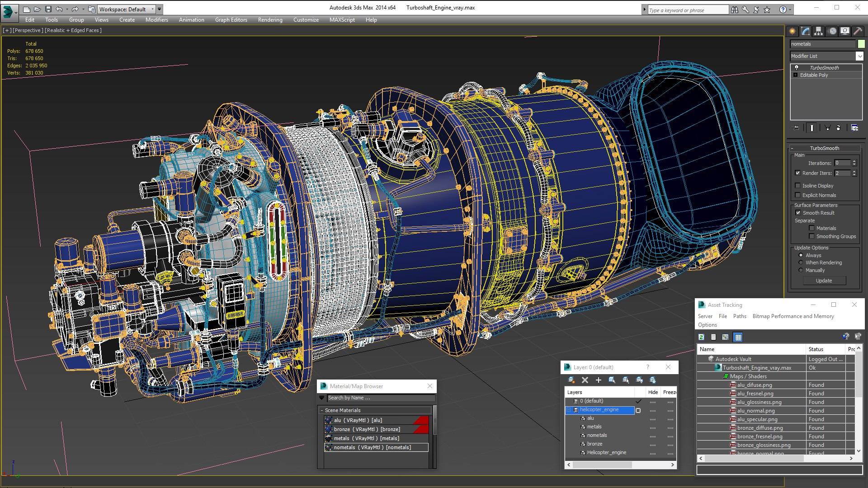Open the Utilities hammer tab icon
The height and width of the screenshot is (488, 868).
(858, 31)
